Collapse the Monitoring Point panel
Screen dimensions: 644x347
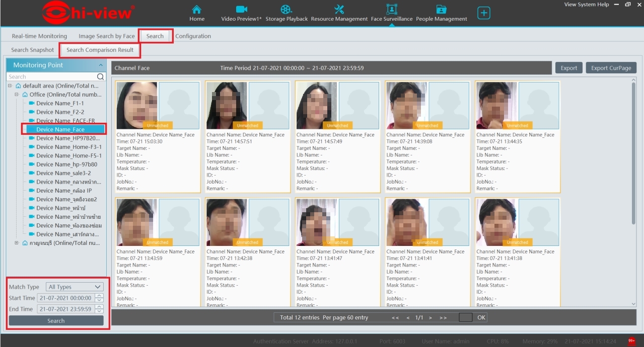tap(101, 65)
